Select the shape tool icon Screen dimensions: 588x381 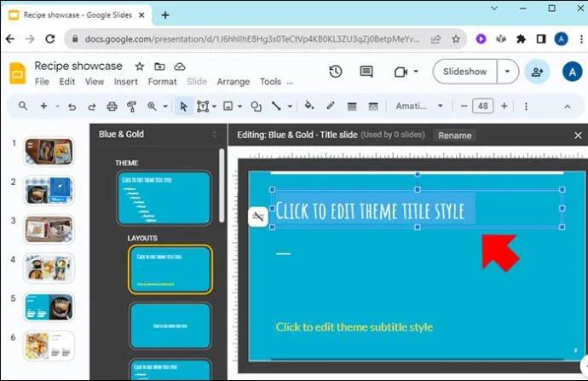[x=257, y=107]
